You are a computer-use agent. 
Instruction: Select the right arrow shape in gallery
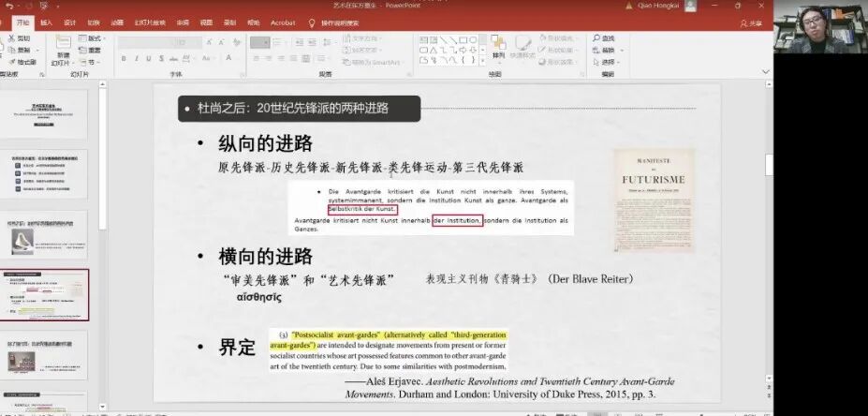(x=463, y=51)
